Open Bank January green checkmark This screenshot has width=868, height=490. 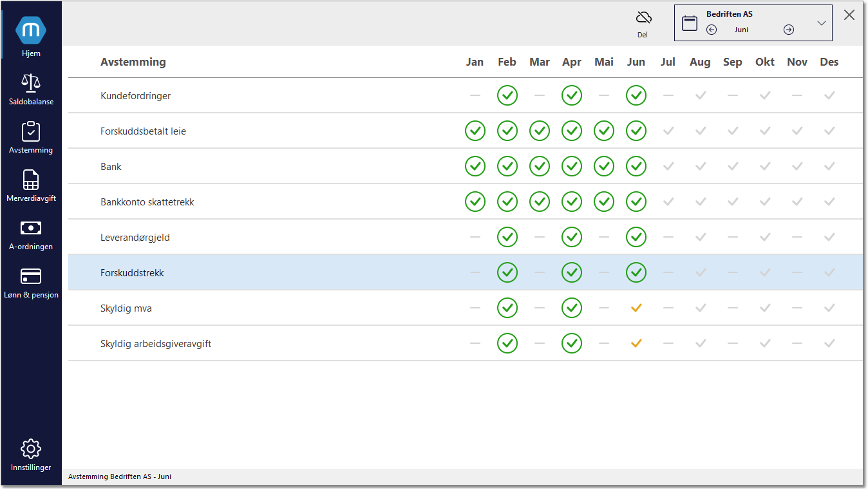pyautogui.click(x=475, y=166)
